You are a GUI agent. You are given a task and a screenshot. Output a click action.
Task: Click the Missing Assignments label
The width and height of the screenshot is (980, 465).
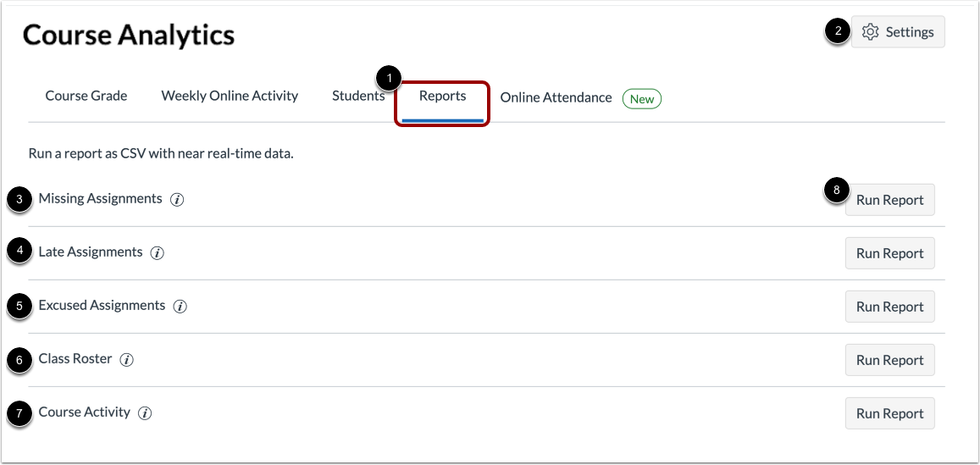point(100,199)
